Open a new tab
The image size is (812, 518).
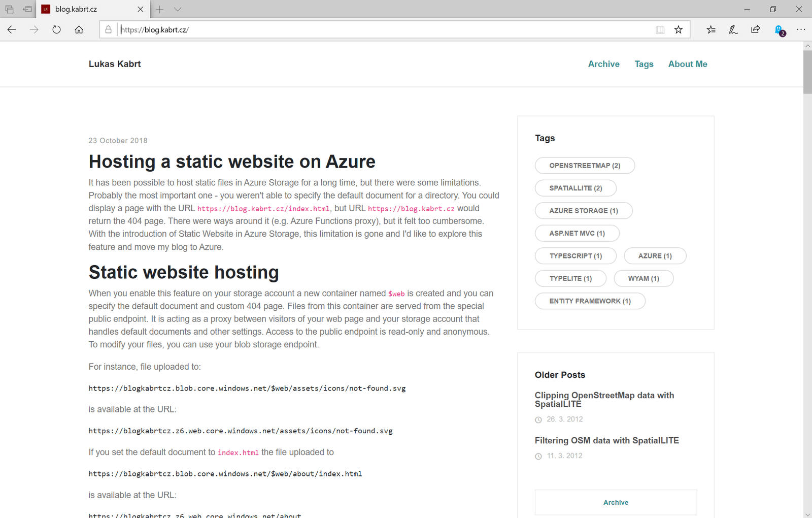click(x=159, y=9)
